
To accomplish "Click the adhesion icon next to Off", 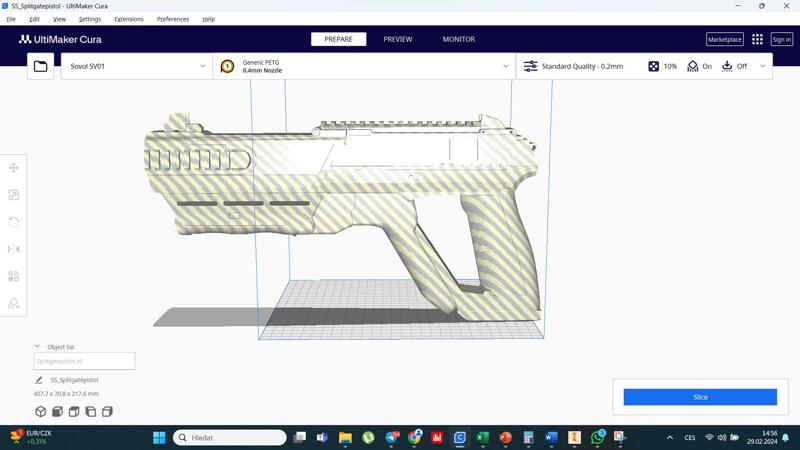I will click(x=727, y=66).
